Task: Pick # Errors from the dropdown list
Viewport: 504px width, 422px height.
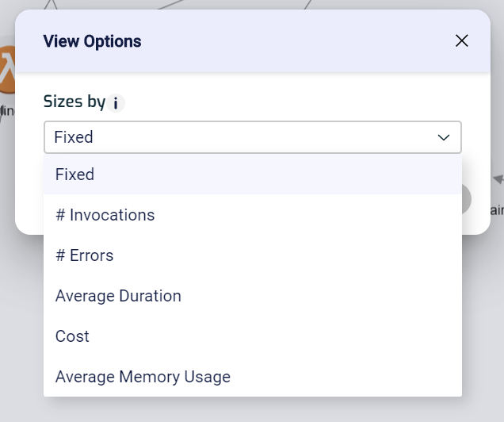Action: point(85,255)
